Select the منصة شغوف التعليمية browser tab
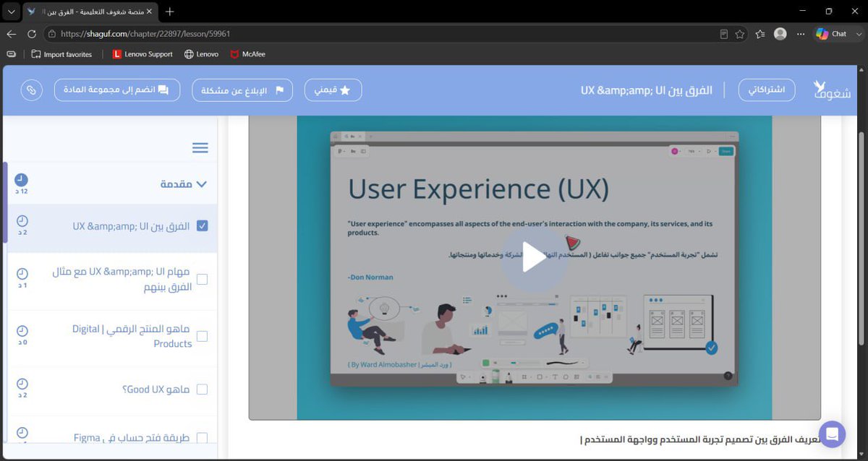868x461 pixels. point(90,12)
